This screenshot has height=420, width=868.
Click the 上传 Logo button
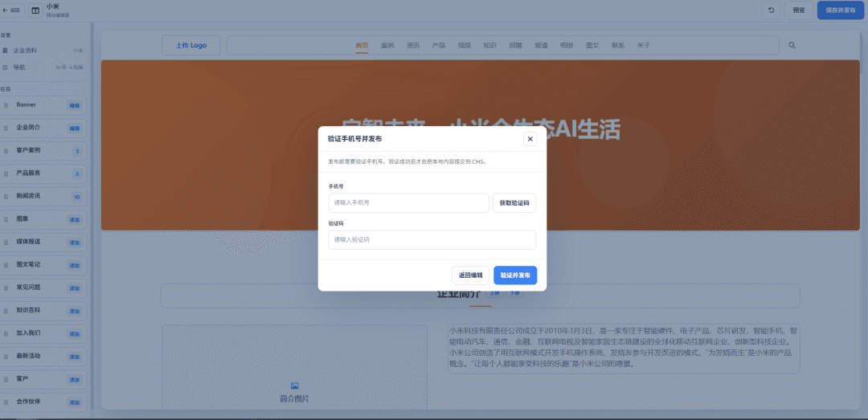191,46
